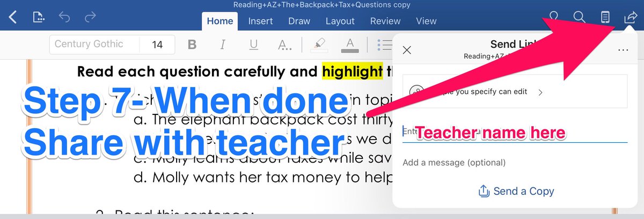Open the Layout tab
Screen dimensions: 644x219
(x=340, y=21)
